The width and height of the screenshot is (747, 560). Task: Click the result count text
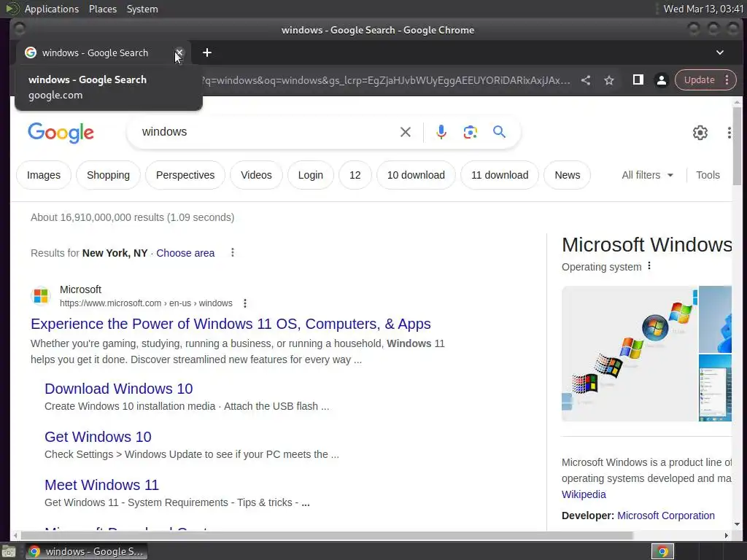(x=133, y=217)
